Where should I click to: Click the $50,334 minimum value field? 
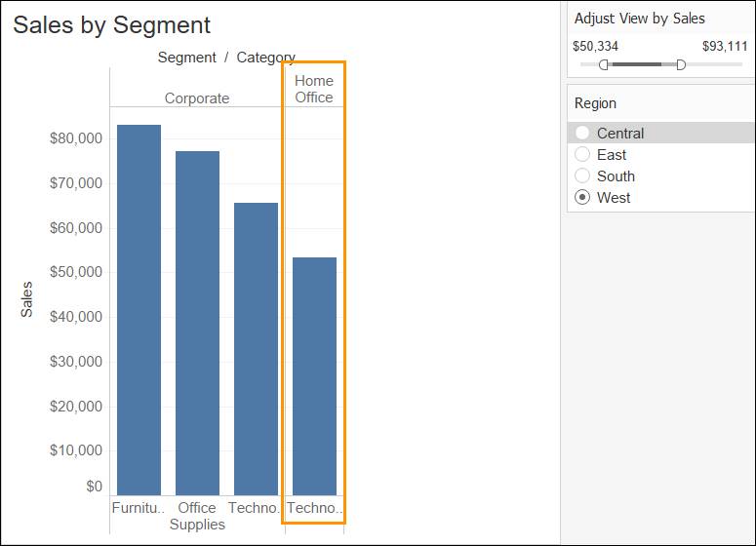coord(596,46)
